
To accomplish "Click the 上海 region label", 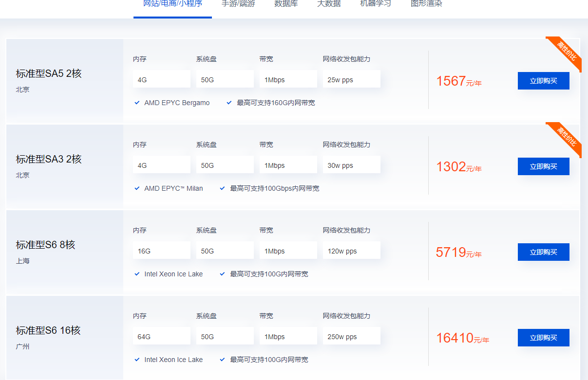I will pos(22,261).
